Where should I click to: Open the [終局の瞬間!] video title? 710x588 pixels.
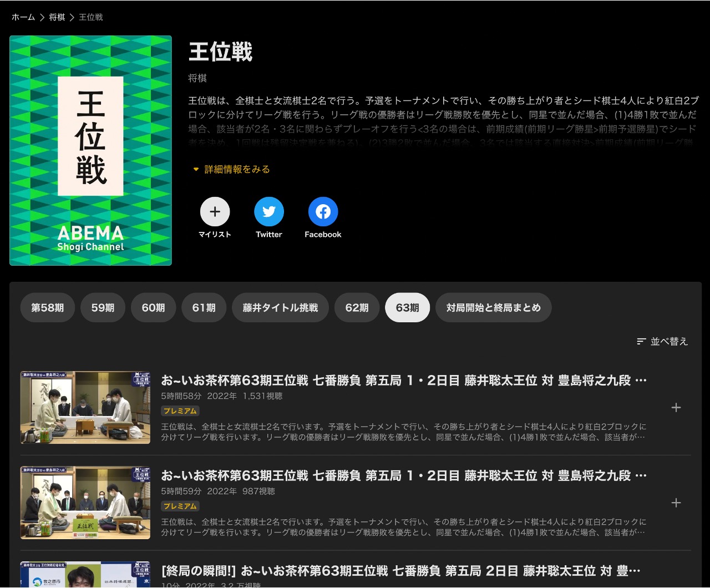coord(401,571)
